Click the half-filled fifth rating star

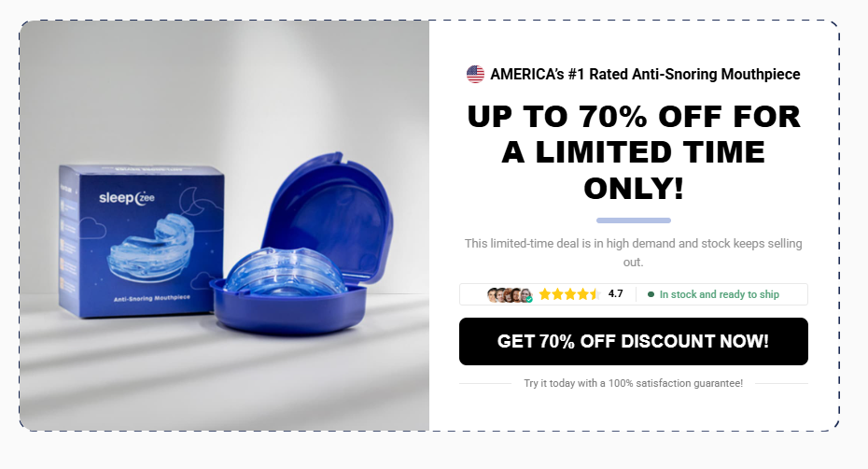tap(595, 294)
